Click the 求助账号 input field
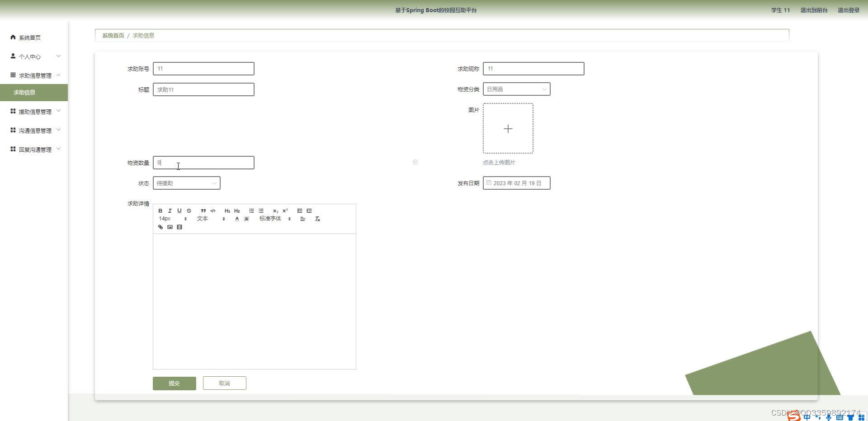This screenshot has height=421, width=868. 203,69
